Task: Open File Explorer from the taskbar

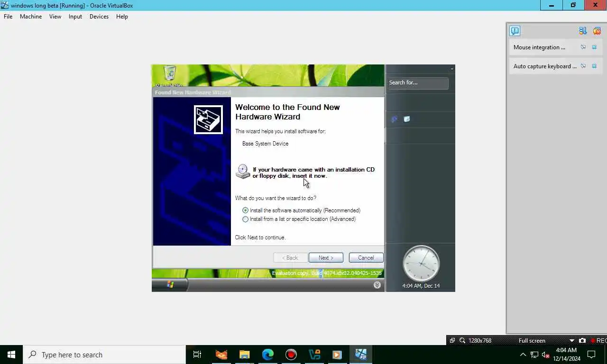Action: (244, 355)
